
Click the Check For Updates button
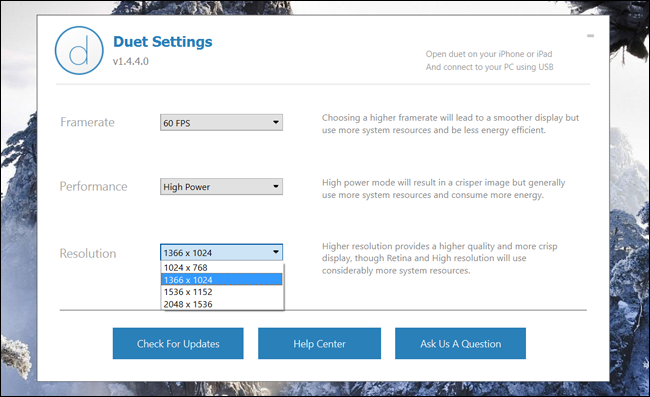(178, 344)
